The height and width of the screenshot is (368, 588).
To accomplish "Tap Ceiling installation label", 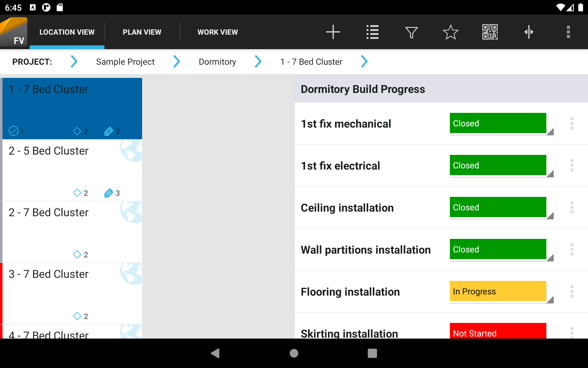I will [x=347, y=208].
